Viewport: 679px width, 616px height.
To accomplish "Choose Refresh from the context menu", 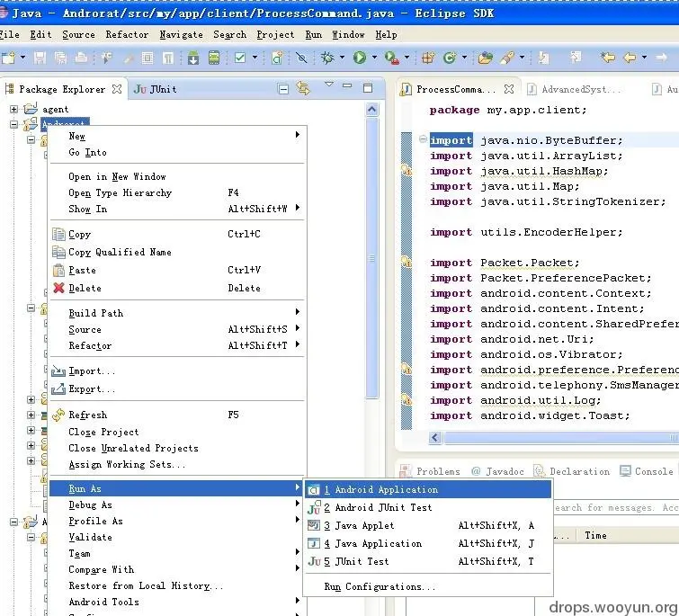I will click(87, 415).
